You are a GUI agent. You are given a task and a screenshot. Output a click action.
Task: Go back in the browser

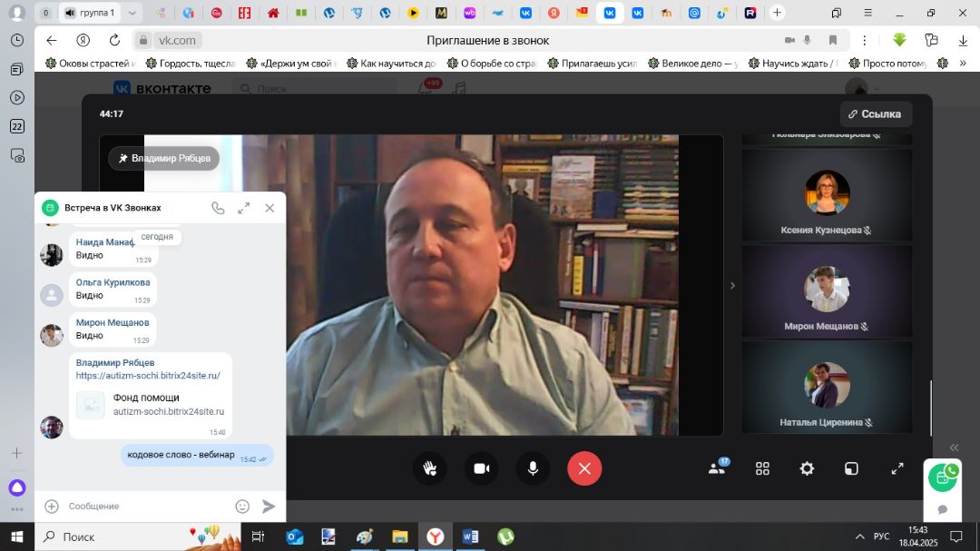coord(51,40)
